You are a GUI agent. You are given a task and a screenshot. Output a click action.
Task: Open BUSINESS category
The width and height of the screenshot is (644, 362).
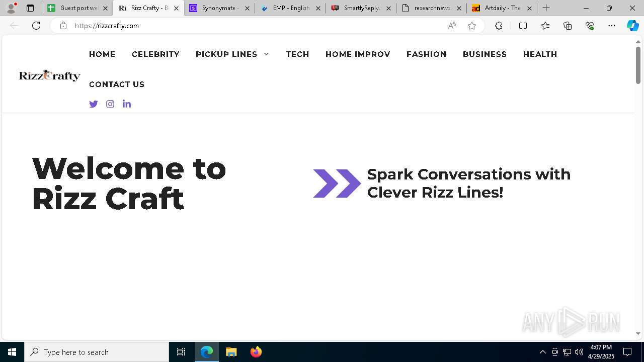tap(485, 54)
